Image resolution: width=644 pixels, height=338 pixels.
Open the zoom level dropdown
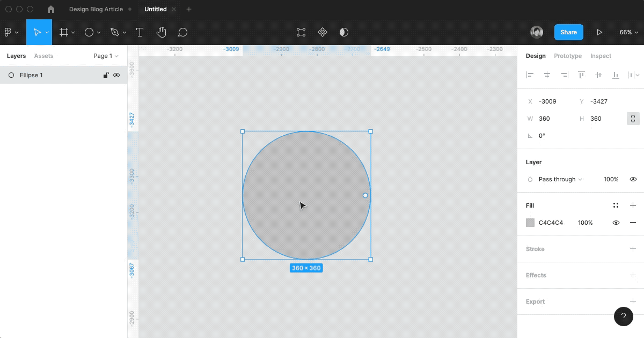pyautogui.click(x=628, y=32)
